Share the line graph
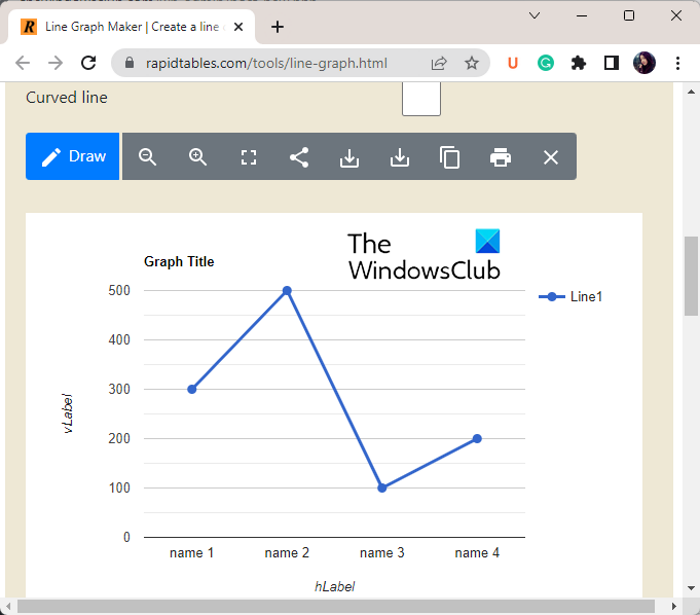The width and height of the screenshot is (700, 615). 299,157
